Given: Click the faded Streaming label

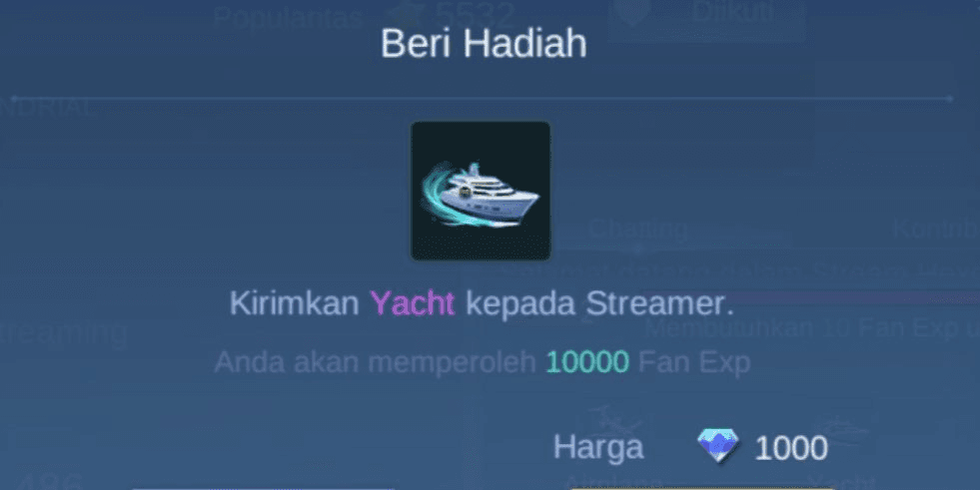Looking at the screenshot, I should [64, 334].
